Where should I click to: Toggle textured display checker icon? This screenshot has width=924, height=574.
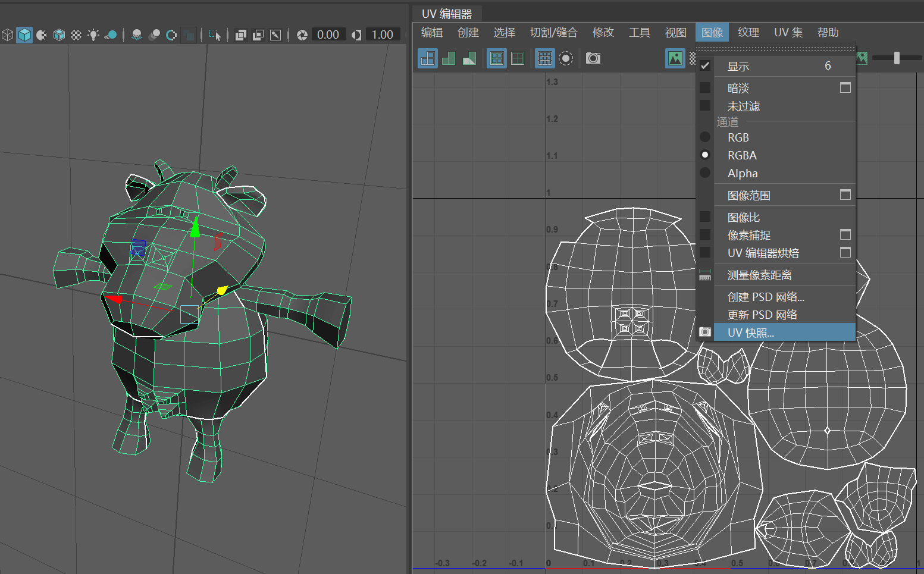(x=76, y=35)
